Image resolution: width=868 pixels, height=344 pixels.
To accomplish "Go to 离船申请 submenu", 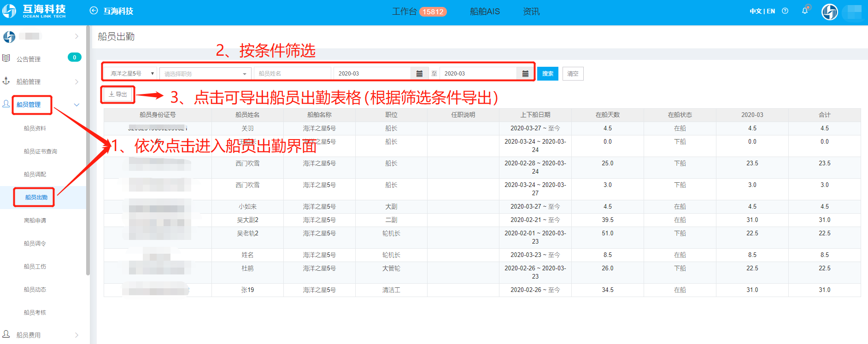I will click(x=35, y=221).
